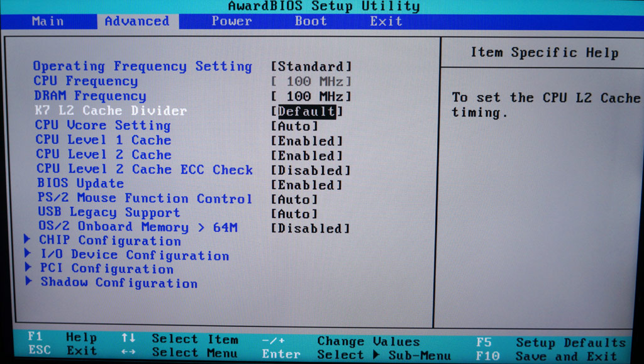Click the up-down arrows Select Item hint

179,339
